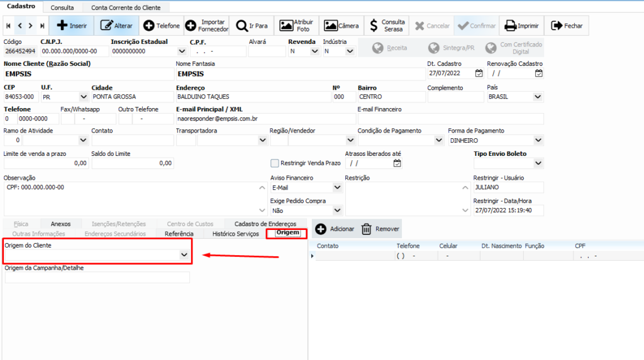644x360 pixels.
Task: Click the Alterar edit pencil icon
Action: coord(107,26)
